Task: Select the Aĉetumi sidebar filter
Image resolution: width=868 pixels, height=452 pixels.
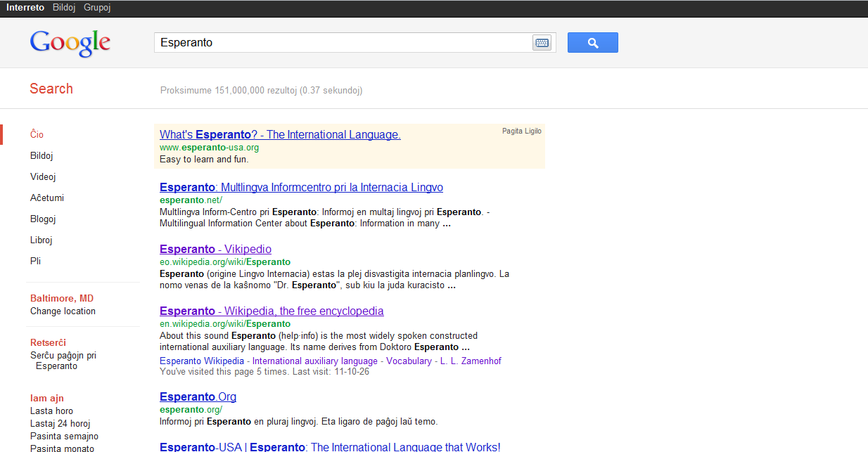Action: pyautogui.click(x=47, y=198)
